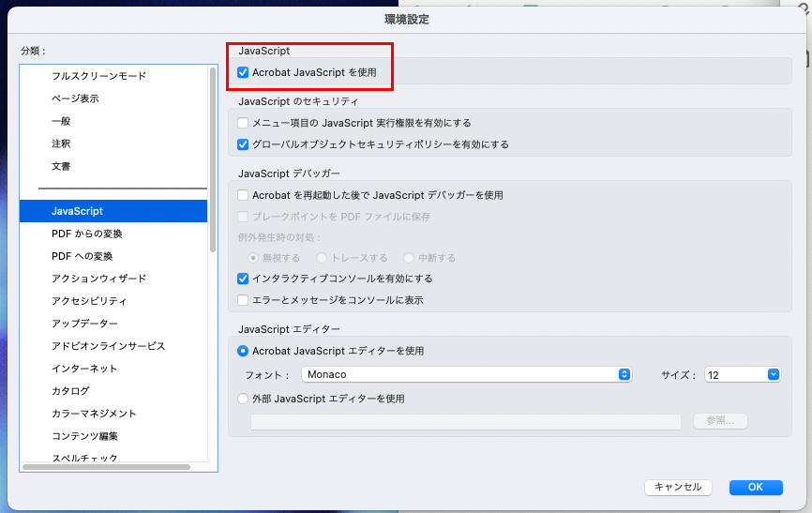This screenshot has width=812, height=513.
Task: Toggle 'インタラクティブコンソールを有効にする' checkbox
Action: click(x=244, y=279)
